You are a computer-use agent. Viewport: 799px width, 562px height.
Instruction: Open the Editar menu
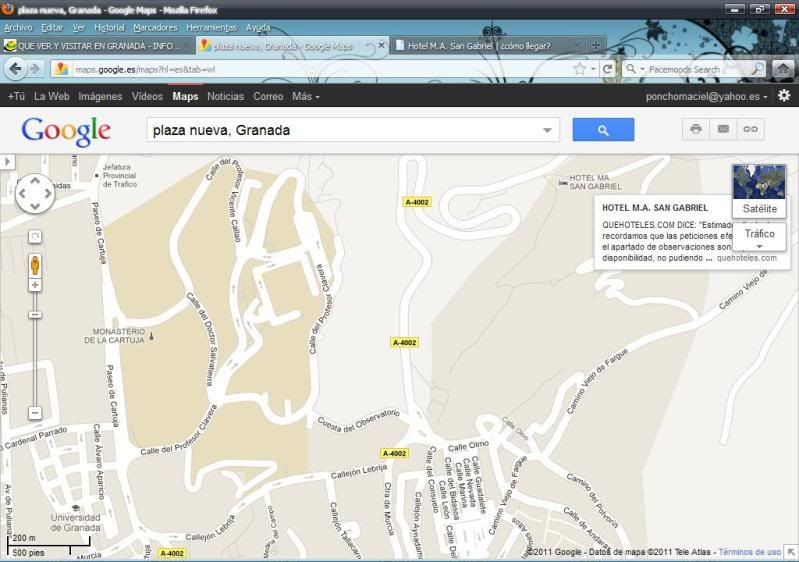click(52, 28)
